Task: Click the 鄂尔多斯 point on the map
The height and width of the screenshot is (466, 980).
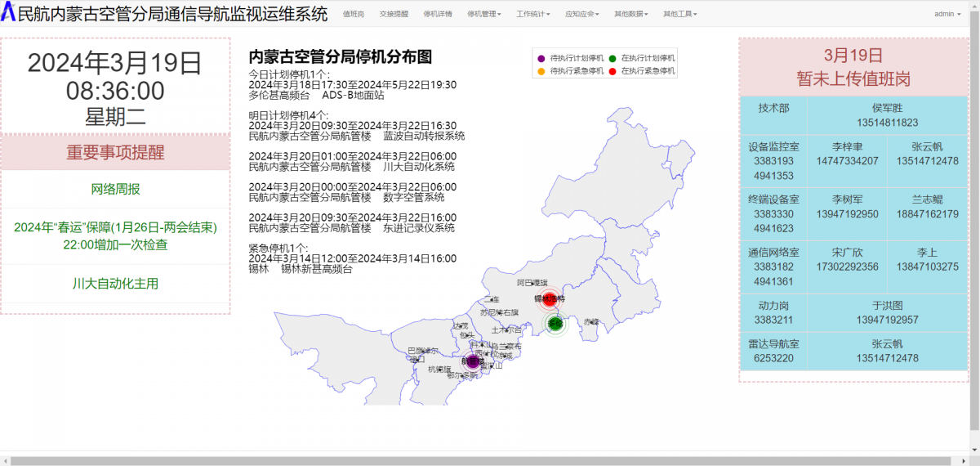Action: [462, 375]
